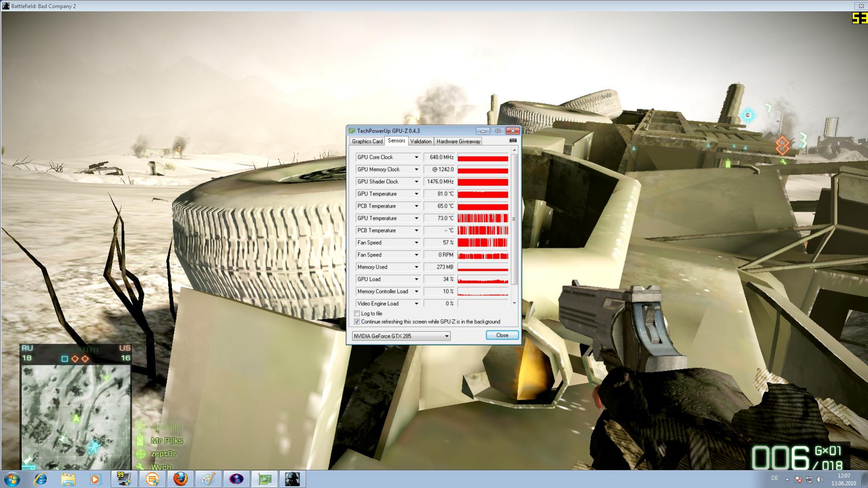Image resolution: width=868 pixels, height=488 pixels.
Task: Switch to the GPU-Z taskbar button
Action: tap(264, 479)
